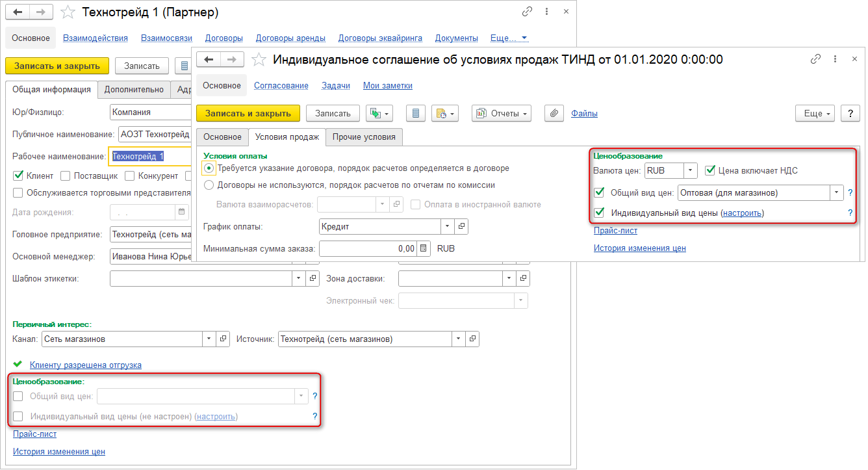This screenshot has width=868, height=470.
Task: Uncheck Индивидуальный вид цены in the agreement
Action: coord(599,213)
